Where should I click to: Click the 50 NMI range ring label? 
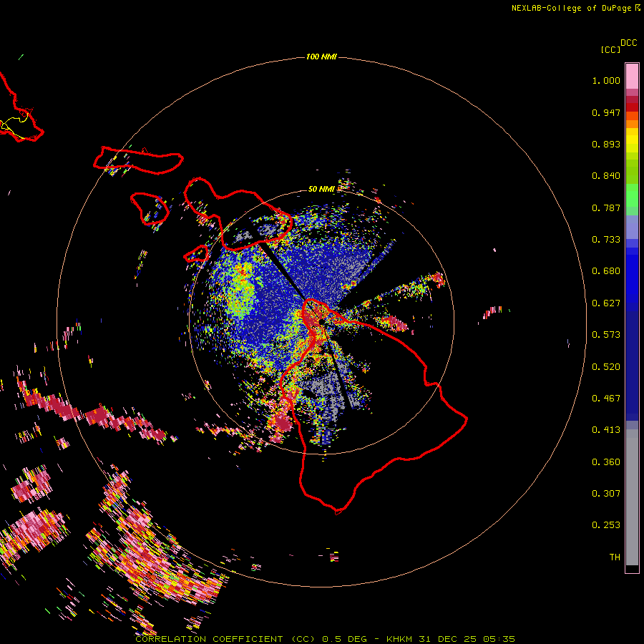coord(321,189)
